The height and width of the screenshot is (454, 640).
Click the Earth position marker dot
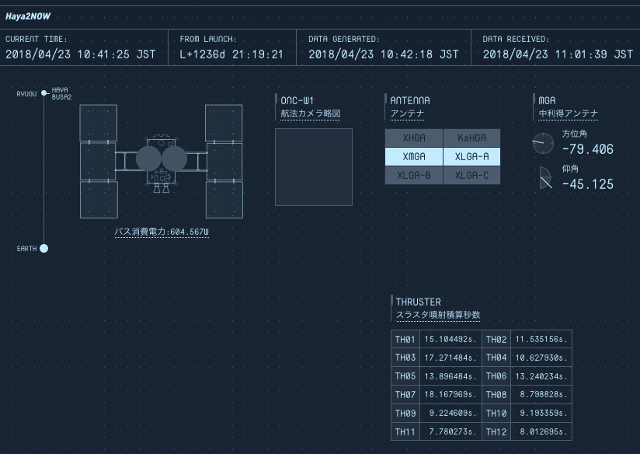(x=44, y=248)
